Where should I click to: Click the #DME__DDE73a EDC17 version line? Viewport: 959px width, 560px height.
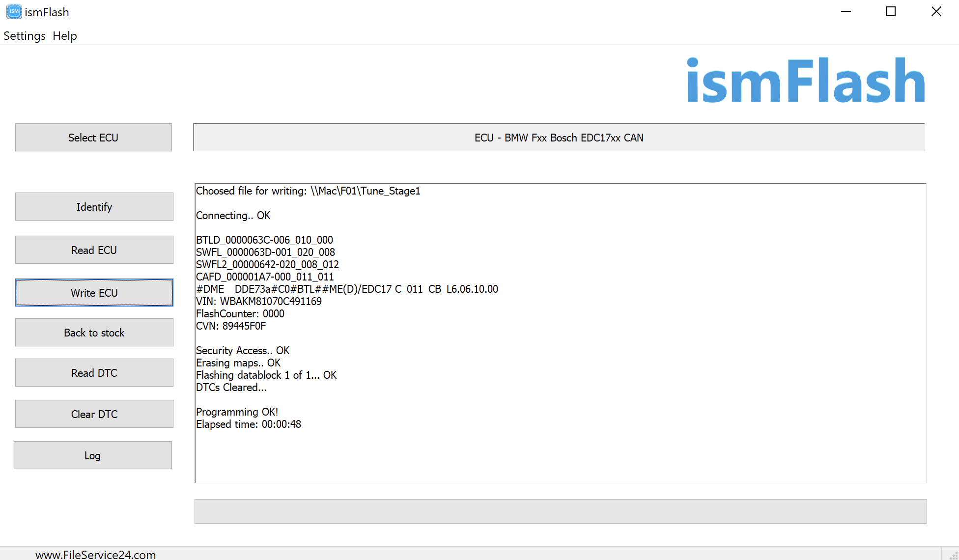(x=347, y=289)
